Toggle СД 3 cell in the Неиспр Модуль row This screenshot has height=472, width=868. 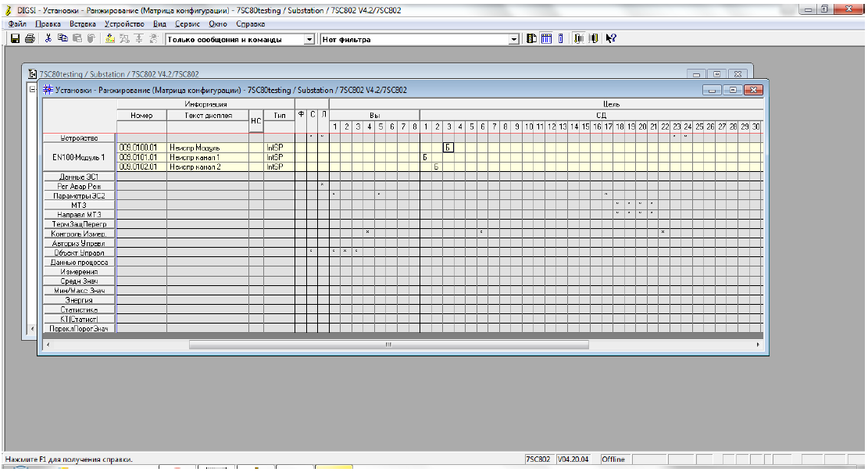pos(448,147)
